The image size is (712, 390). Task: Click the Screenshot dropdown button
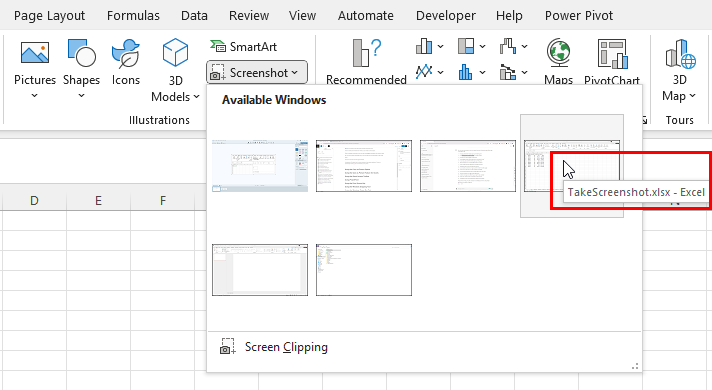coord(257,73)
